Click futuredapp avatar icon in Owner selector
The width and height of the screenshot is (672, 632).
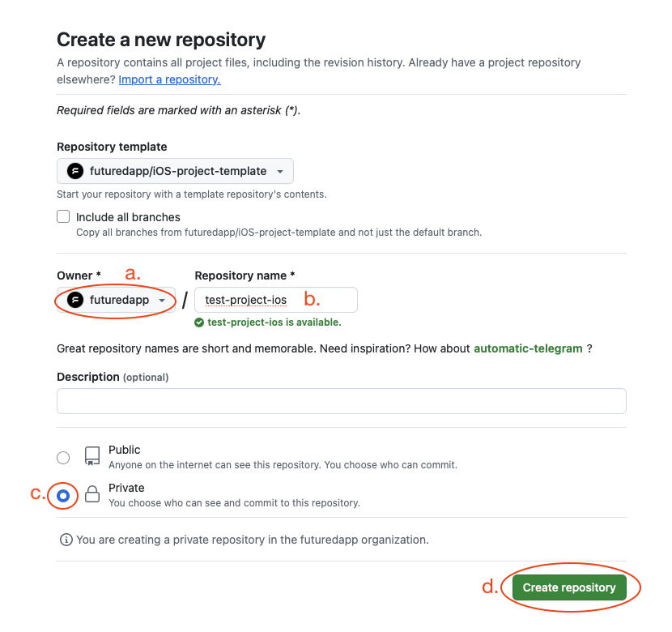pos(75,300)
